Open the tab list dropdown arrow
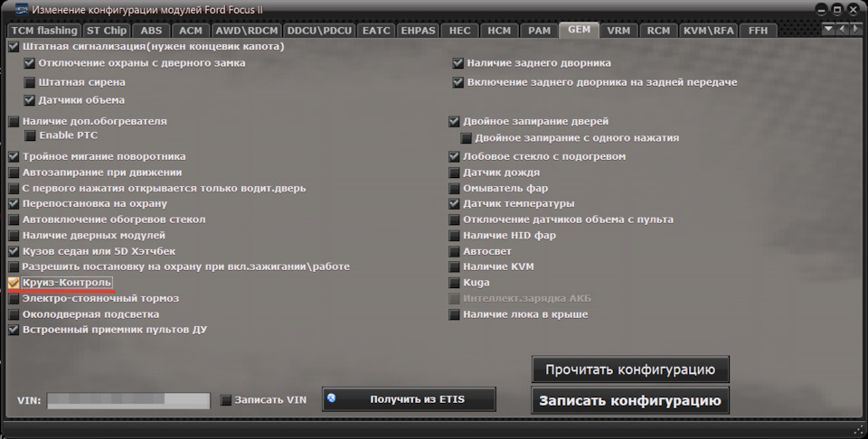 point(828,29)
